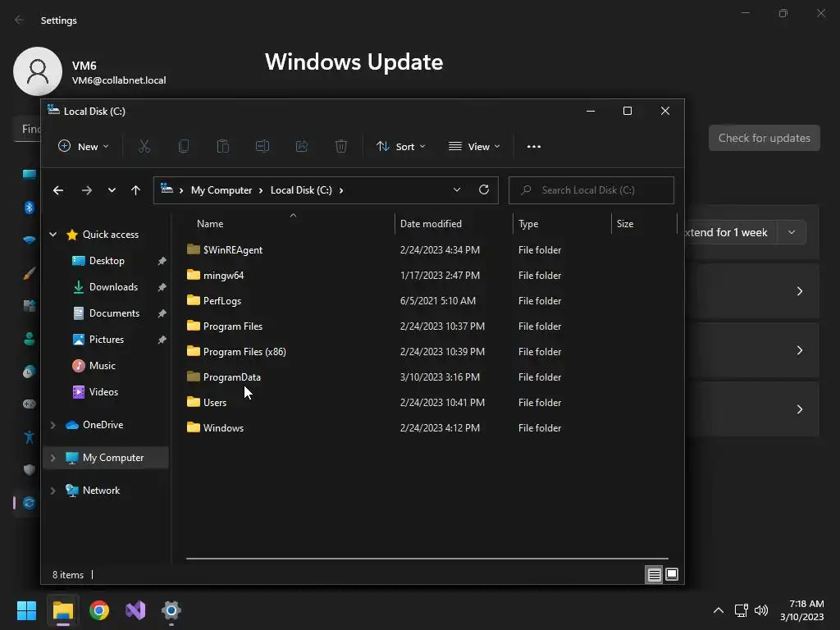
Task: Select Music in the navigation pane
Action: point(102,366)
